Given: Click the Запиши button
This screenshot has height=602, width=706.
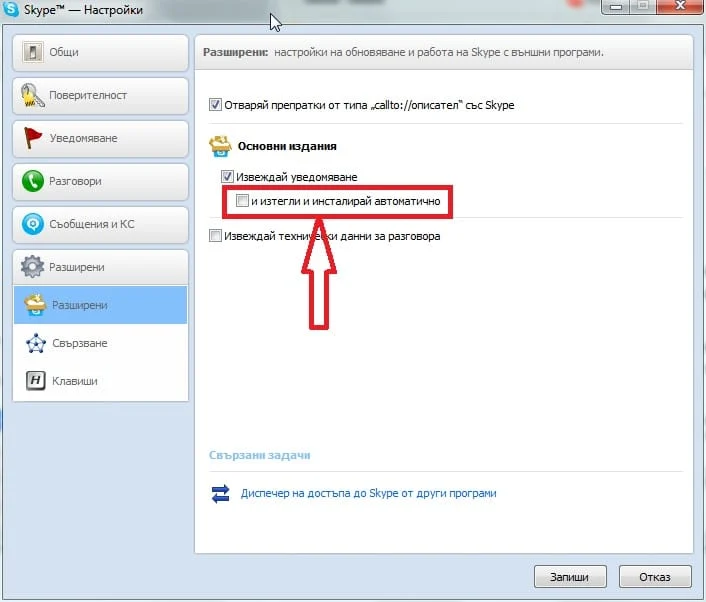Looking at the screenshot, I should (x=570, y=577).
